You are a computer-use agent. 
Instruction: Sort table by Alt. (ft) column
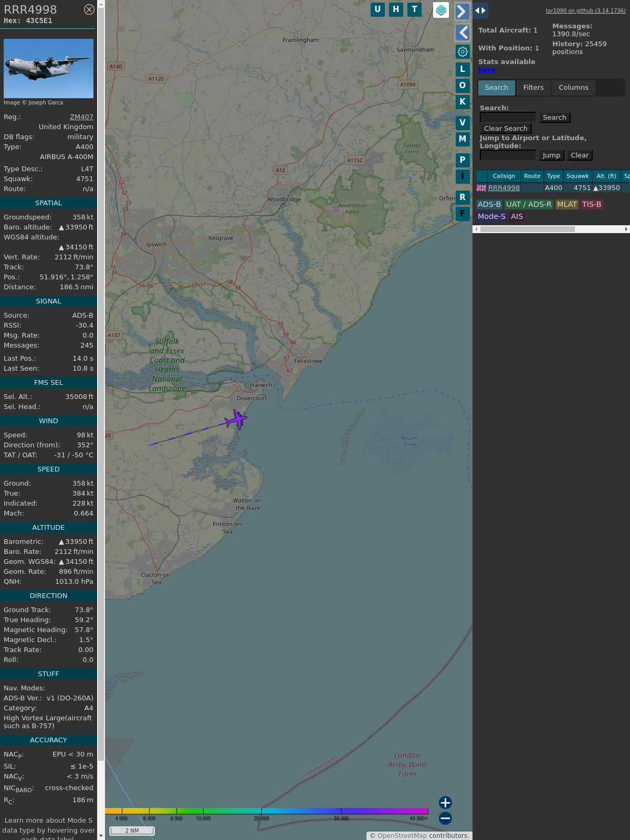pos(606,176)
